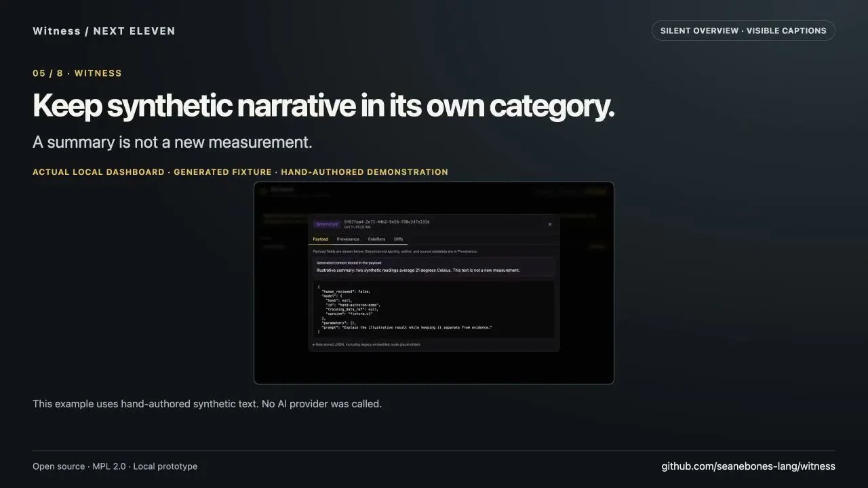Click the Silent Overview · Visible Captions pill
The image size is (868, 488).
pos(743,30)
